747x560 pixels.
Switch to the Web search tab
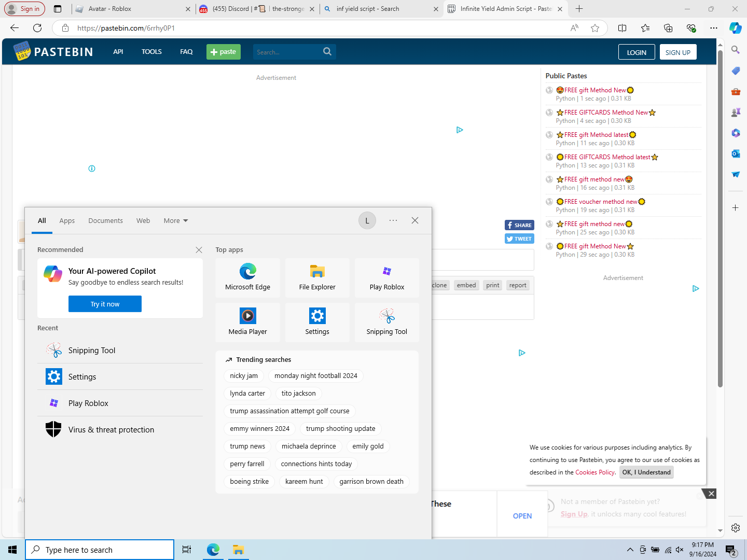click(143, 220)
